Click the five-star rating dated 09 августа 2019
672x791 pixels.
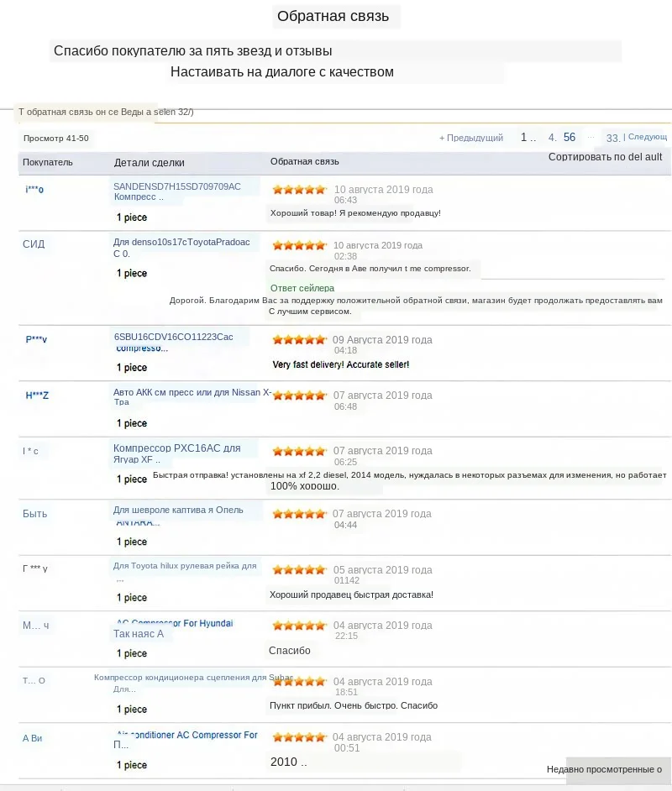point(299,340)
